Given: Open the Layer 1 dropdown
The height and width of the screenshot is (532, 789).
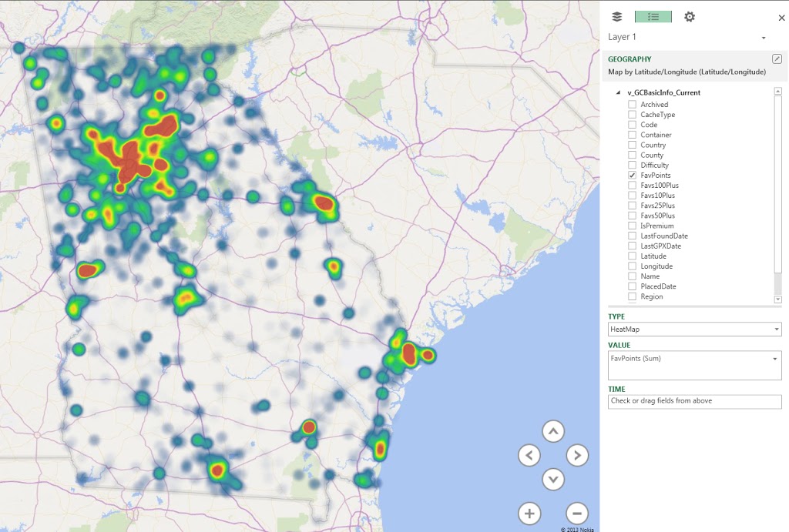Looking at the screenshot, I should tap(764, 38).
